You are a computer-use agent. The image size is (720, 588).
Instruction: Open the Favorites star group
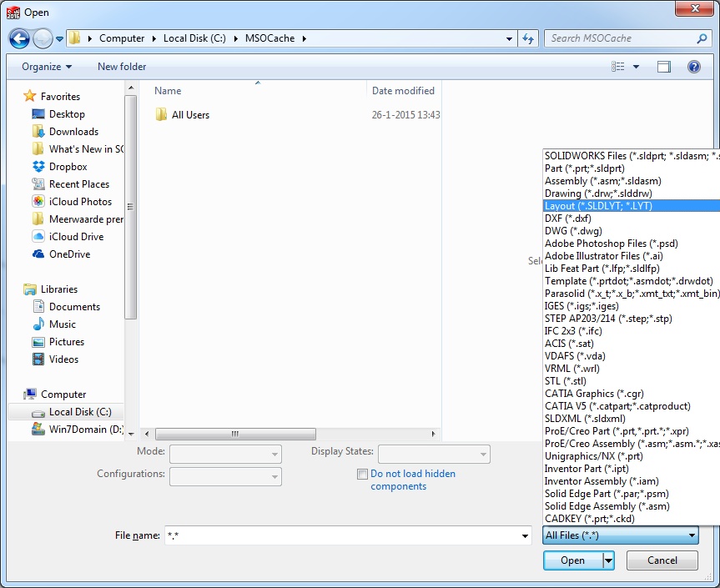(52, 97)
